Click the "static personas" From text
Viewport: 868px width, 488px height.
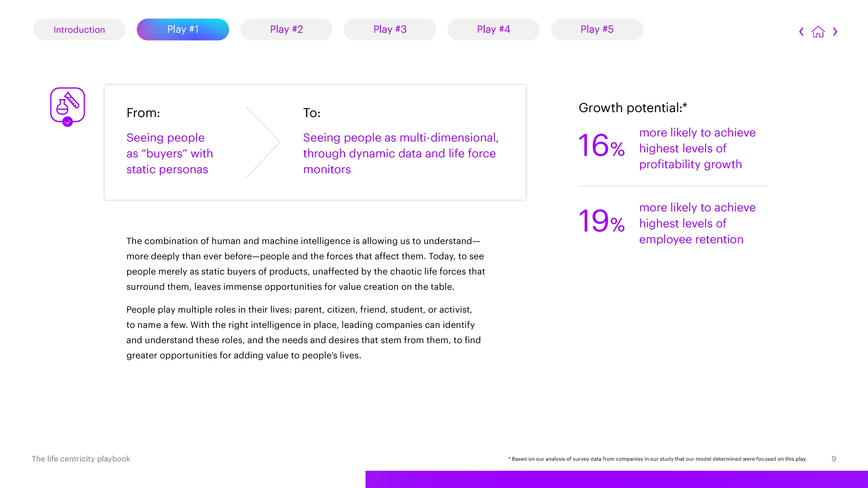[x=167, y=169]
